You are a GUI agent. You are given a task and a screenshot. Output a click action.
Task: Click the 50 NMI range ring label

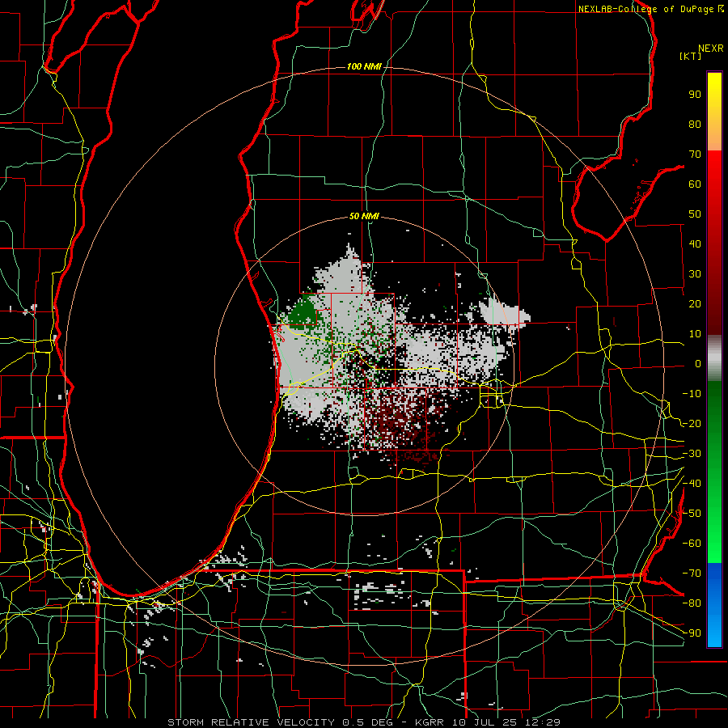[364, 216]
